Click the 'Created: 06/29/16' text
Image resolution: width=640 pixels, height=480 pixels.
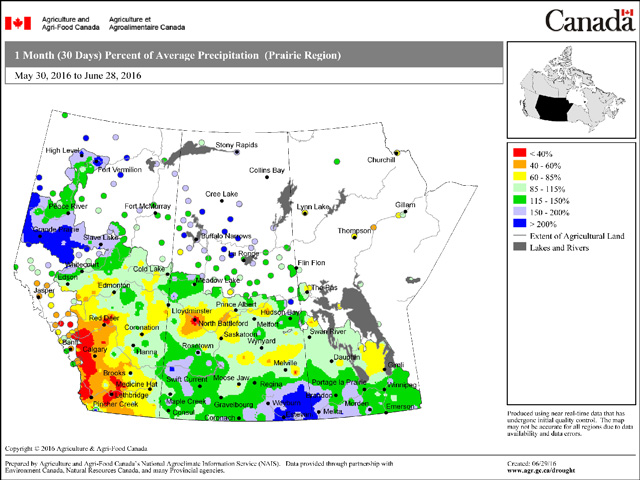click(532, 464)
